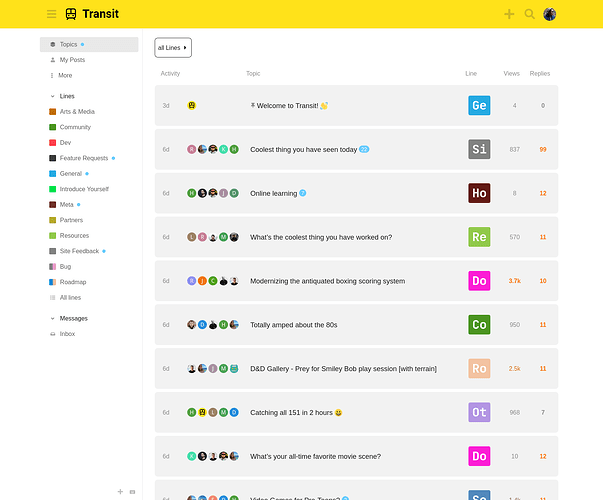Screen dimensions: 603x500
Task: Click the plus icon at sidebar bottom
Action: coord(120,492)
